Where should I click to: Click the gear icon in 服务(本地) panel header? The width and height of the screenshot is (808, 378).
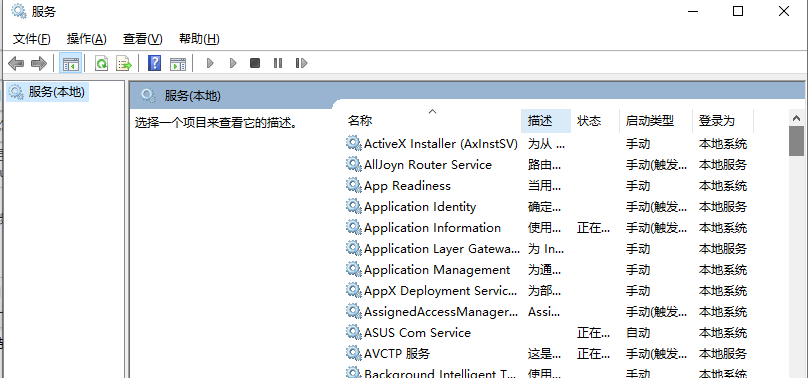point(148,95)
